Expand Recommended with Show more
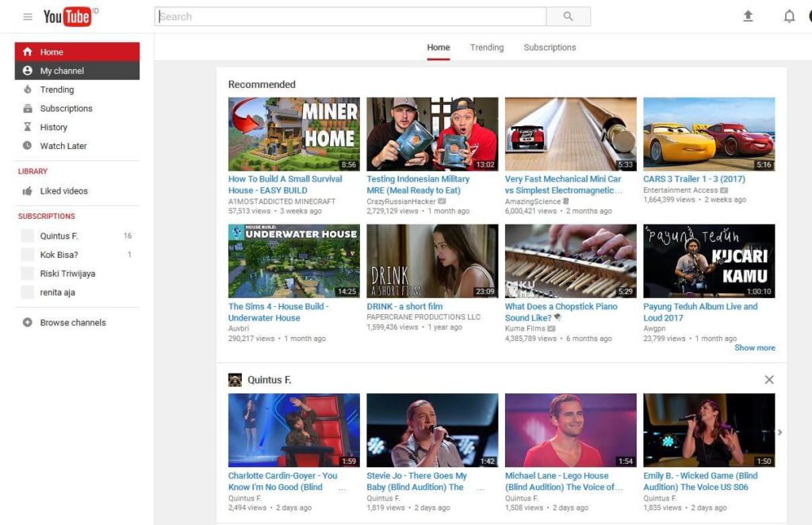 click(x=755, y=348)
